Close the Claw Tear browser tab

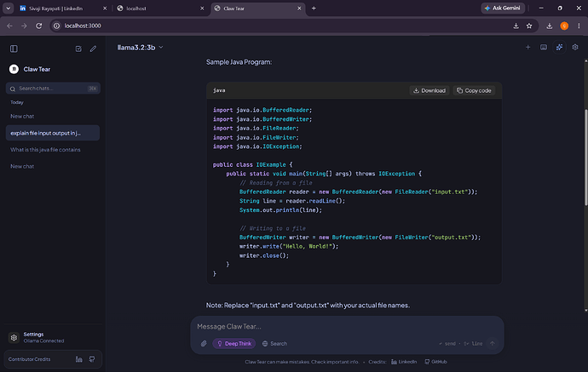299,9
